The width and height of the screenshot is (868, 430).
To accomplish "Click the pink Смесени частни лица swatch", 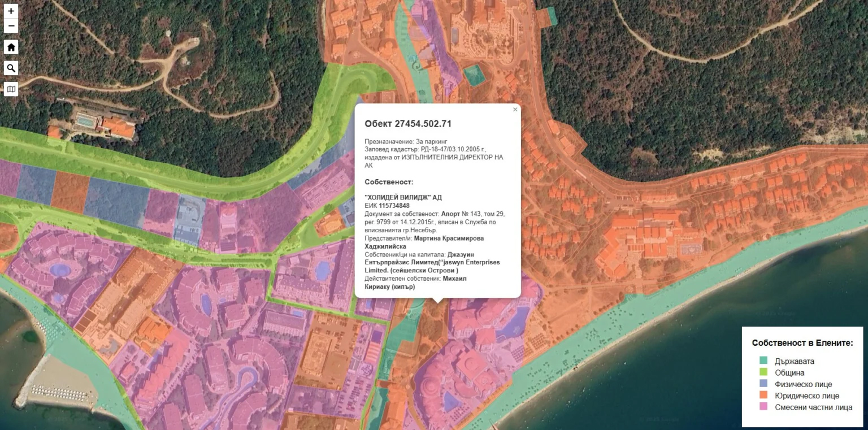I will point(763,407).
